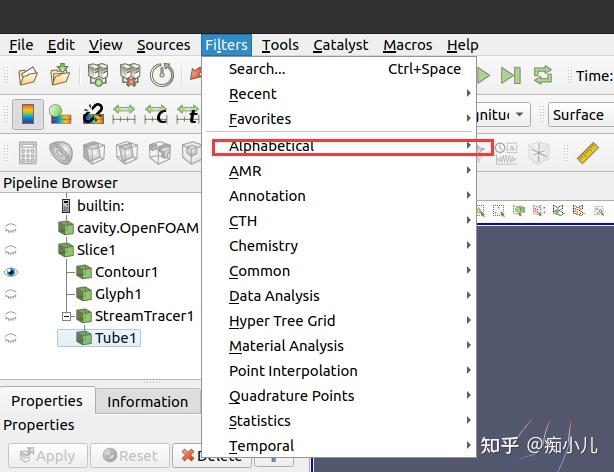Expand the Alphabetical filters submenu

click(339, 146)
